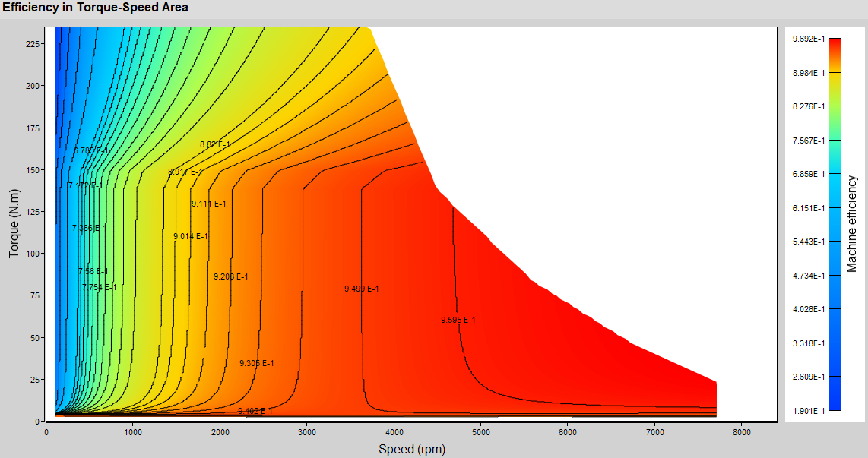The image size is (868, 458).
Task: Pick the 1.901E-1 minimum value on the legend
Action: (809, 411)
